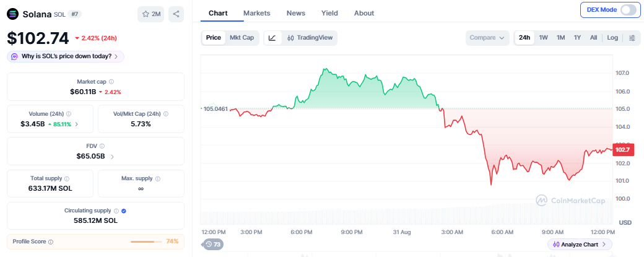Click the Max. supply info icon
Screen dimensions: 644x257
(x=158, y=178)
